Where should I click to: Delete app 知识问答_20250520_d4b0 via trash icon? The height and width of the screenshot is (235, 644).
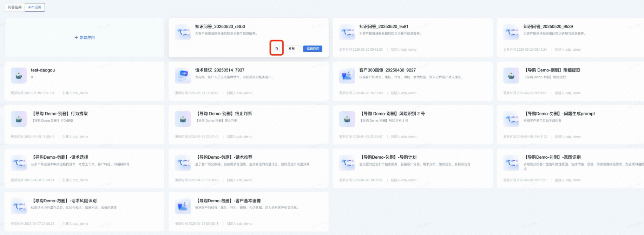tap(276, 49)
